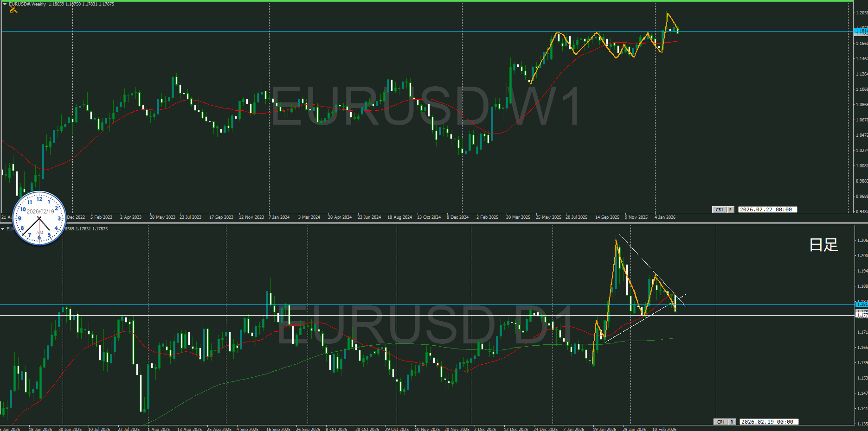Click the 1.0868 level on weekly price scale
This screenshot has width=868, height=431.
[861, 105]
